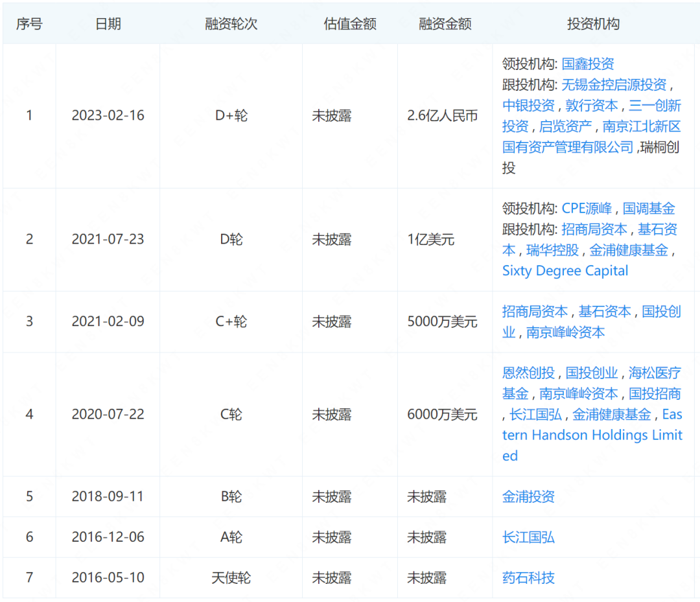Click the 估值金额 column header

tap(350, 23)
